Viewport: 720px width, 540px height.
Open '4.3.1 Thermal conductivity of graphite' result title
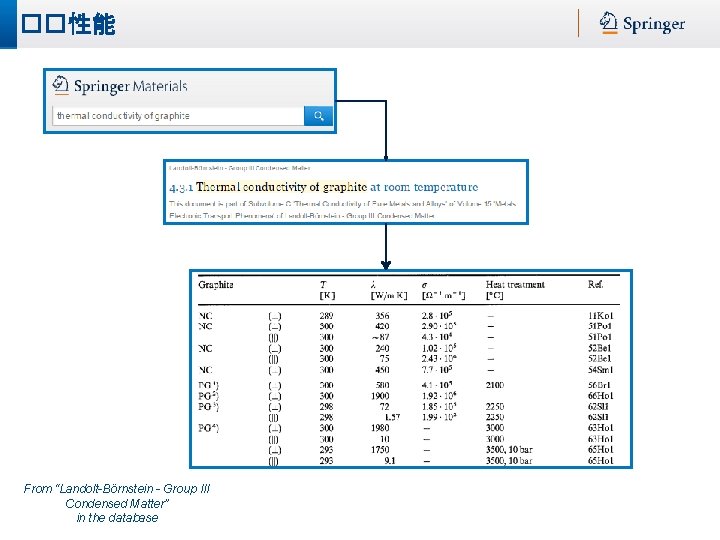323,187
